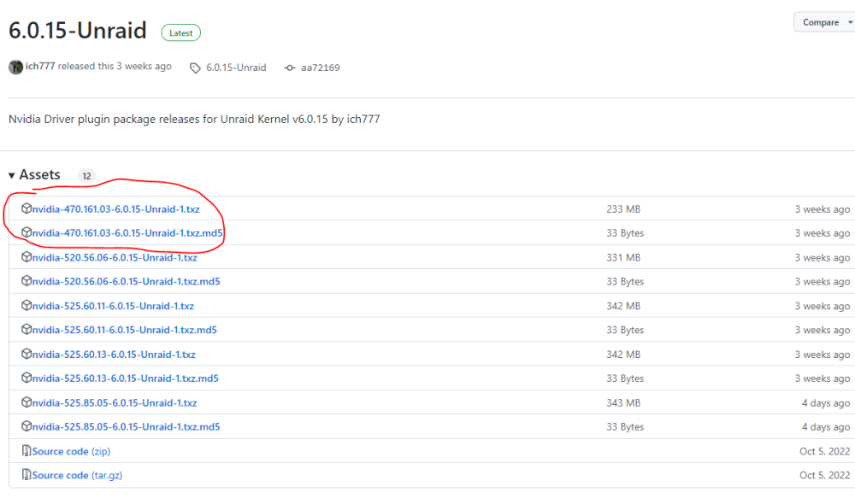Image resolution: width=855 pixels, height=504 pixels.
Task: Download Source code (zip)
Action: click(x=71, y=452)
